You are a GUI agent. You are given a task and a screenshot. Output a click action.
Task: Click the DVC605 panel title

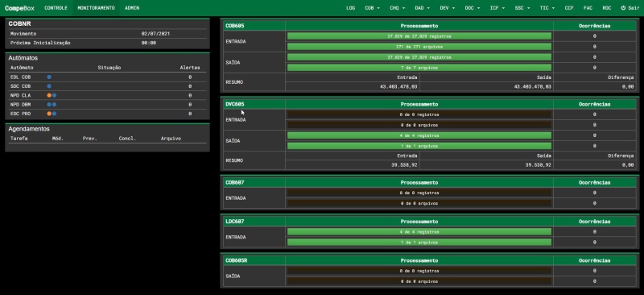tap(234, 104)
